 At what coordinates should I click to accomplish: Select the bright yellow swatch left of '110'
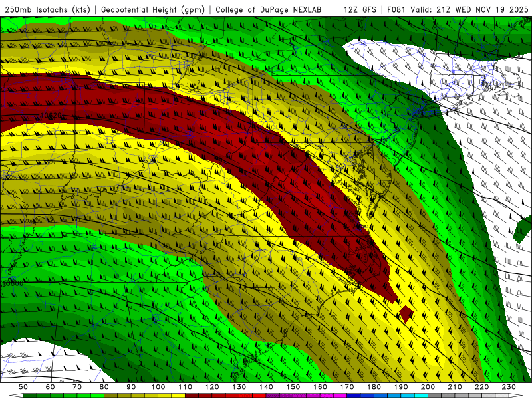pos(178,396)
